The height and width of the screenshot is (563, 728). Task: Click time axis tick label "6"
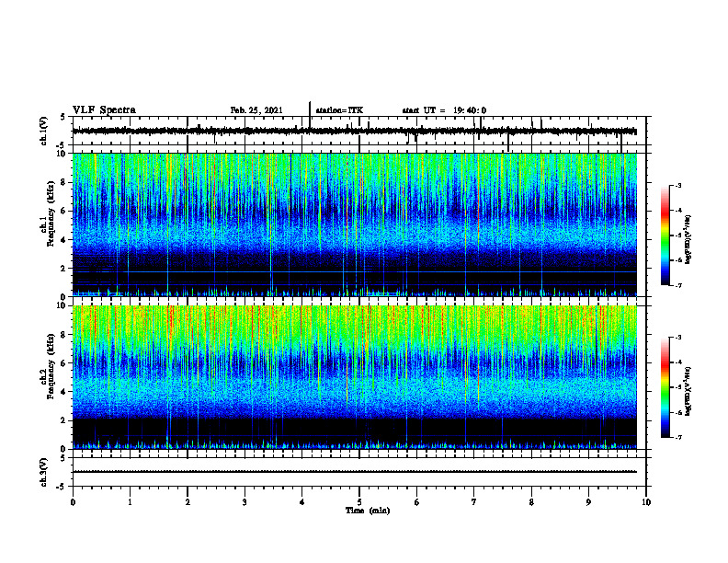coord(417,502)
